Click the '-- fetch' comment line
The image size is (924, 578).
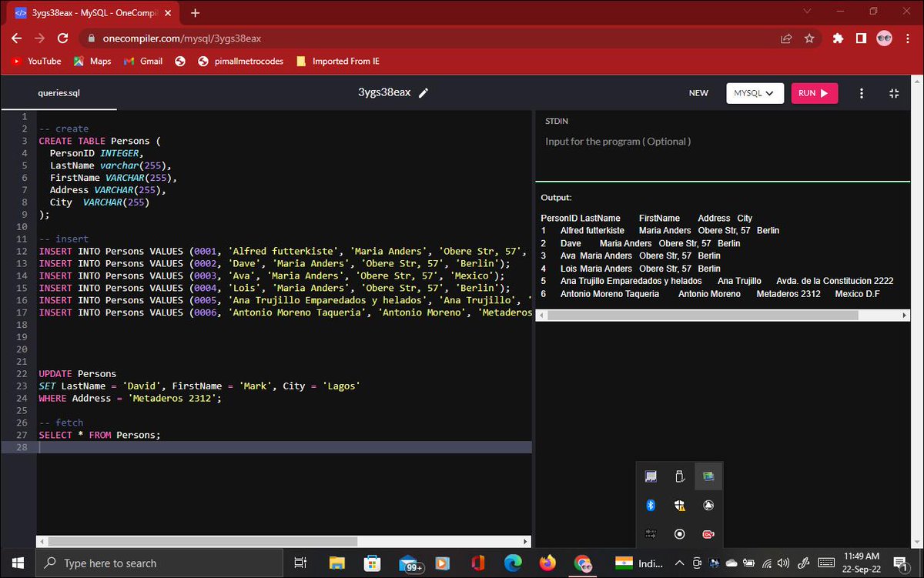tap(61, 423)
